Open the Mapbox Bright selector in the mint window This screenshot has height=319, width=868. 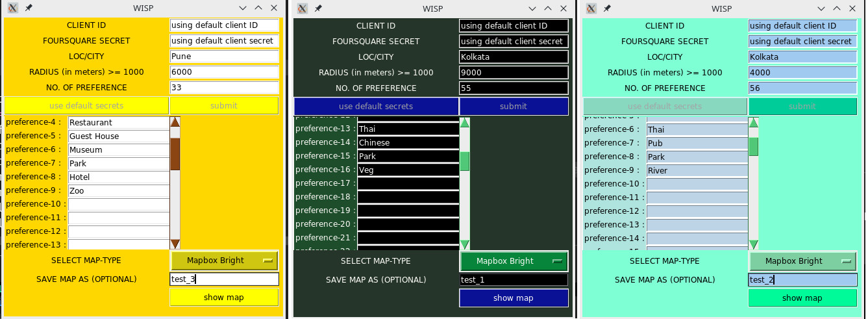802,261
